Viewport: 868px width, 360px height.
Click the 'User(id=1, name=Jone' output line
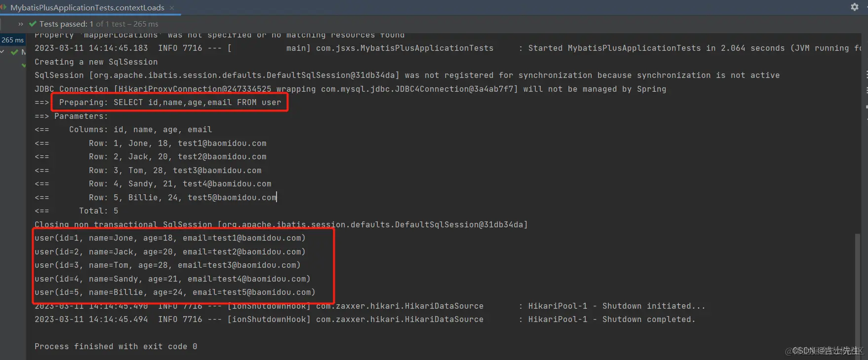[x=170, y=238]
